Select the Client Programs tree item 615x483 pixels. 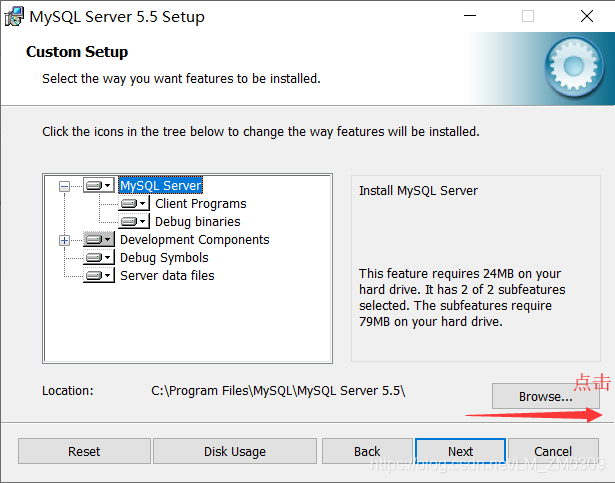click(x=200, y=204)
